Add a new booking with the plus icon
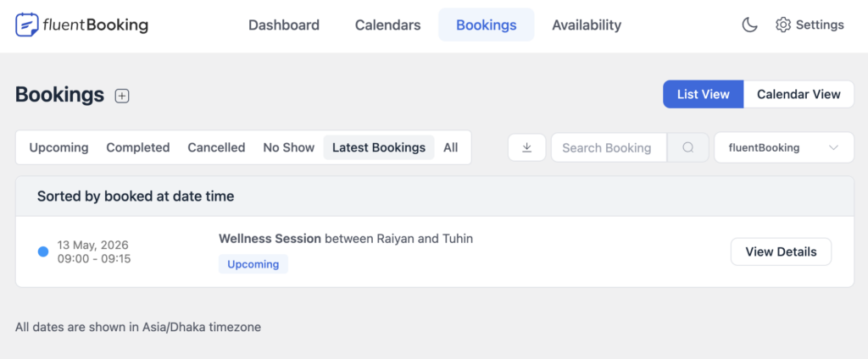Screen dimensions: 868x359 (x=122, y=96)
